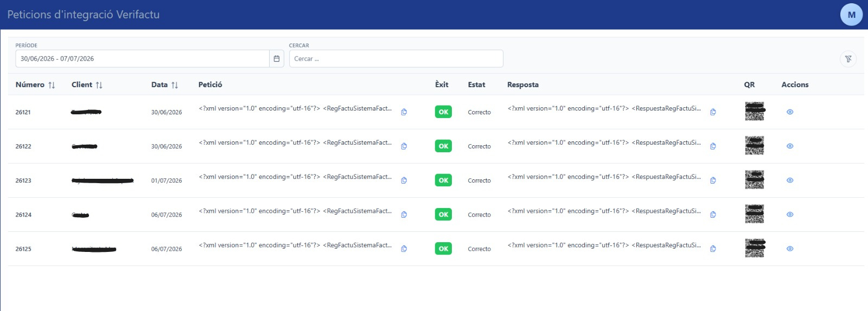View details of request 26122 via eye icon
The image size is (868, 311).
click(x=790, y=146)
